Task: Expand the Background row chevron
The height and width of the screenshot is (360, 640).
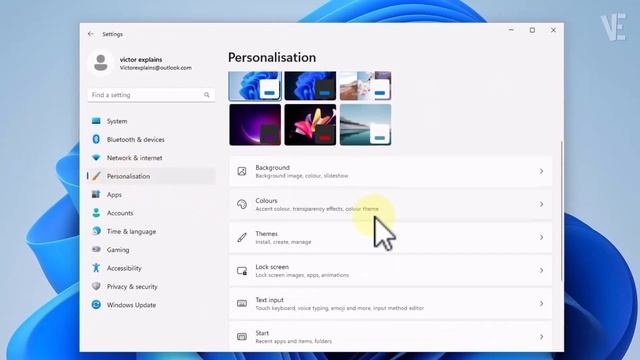Action: [x=541, y=171]
